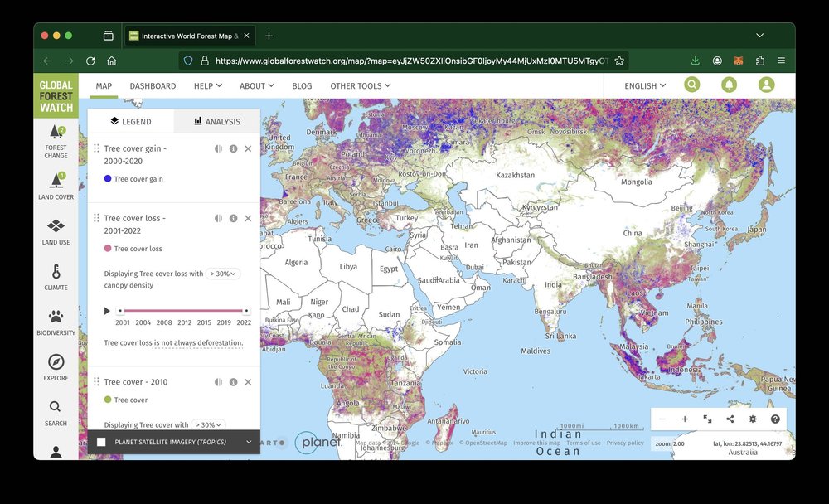
Task: Open the browser tab list chevron
Action: click(759, 36)
